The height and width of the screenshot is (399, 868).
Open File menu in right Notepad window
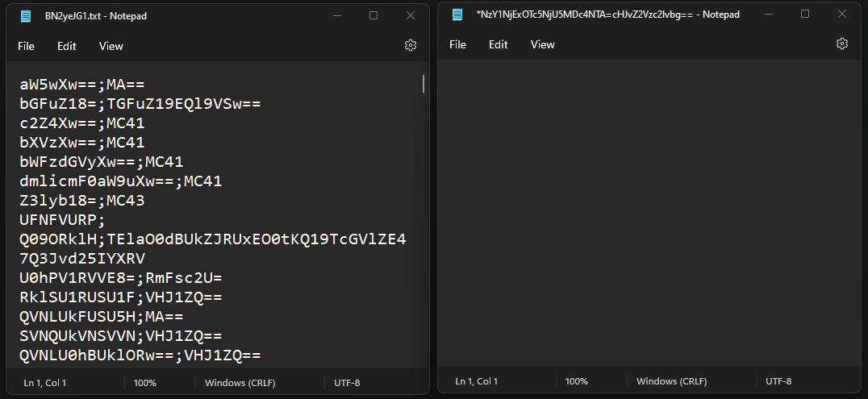pyautogui.click(x=458, y=44)
